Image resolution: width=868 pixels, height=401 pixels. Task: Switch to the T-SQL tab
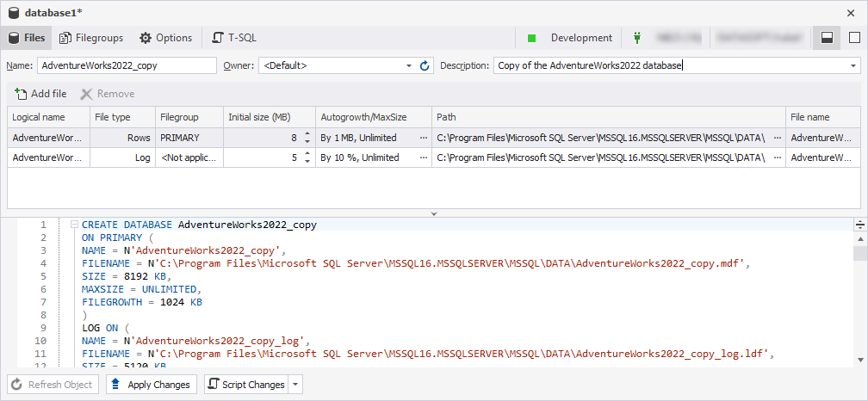[234, 38]
